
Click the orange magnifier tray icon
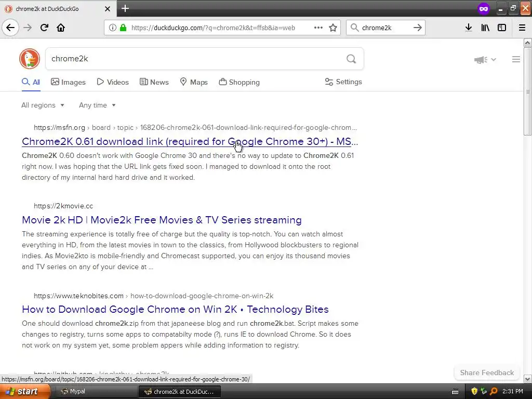pos(494,392)
